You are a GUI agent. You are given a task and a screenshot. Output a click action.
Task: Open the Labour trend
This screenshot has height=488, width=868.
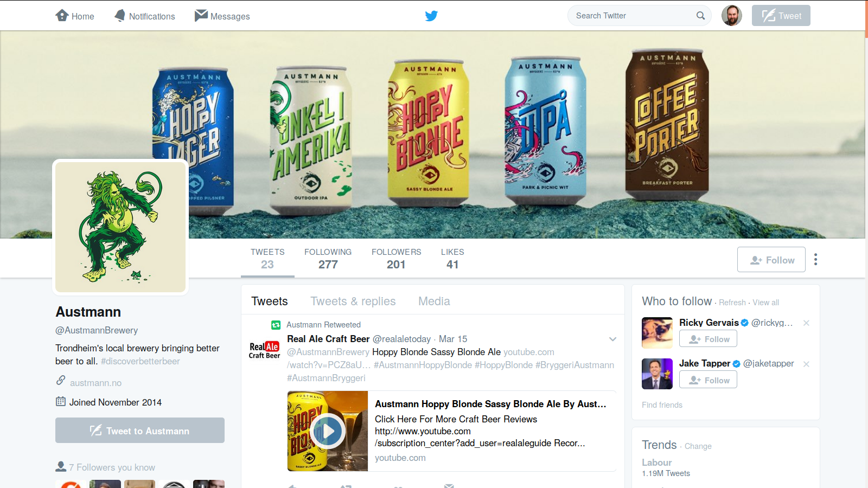[x=656, y=463]
